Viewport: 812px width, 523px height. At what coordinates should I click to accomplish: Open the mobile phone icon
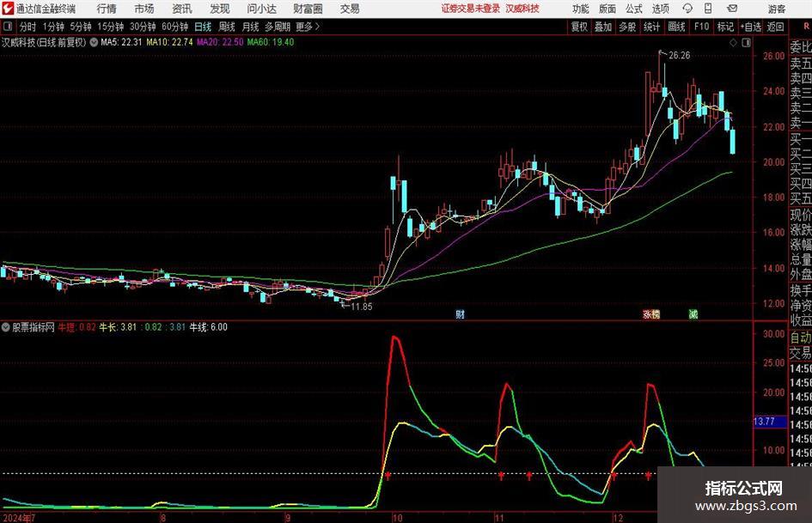pos(708,9)
